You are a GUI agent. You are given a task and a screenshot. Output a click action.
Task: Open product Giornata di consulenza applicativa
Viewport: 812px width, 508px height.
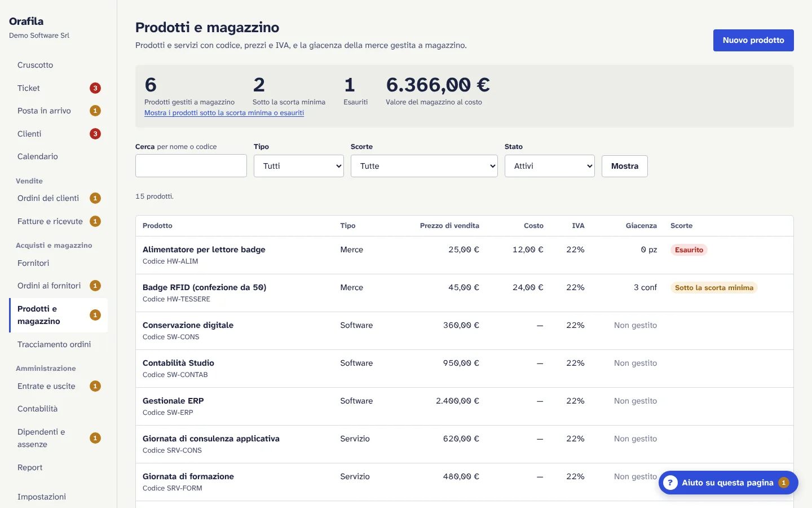coord(211,439)
